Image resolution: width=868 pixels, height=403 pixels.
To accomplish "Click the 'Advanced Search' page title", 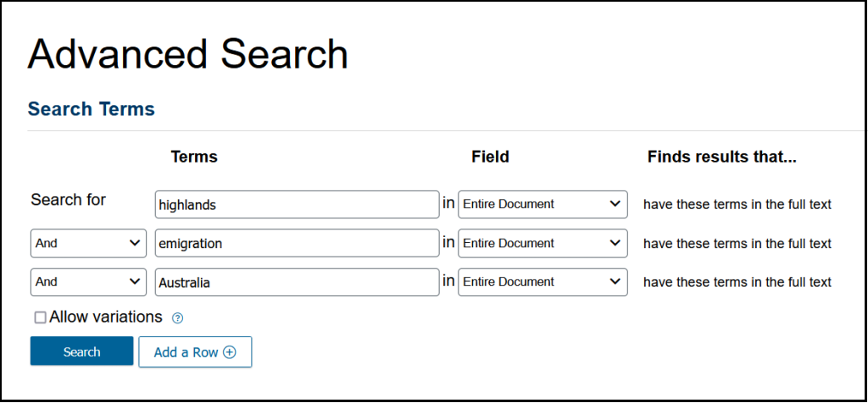I will coord(187,54).
